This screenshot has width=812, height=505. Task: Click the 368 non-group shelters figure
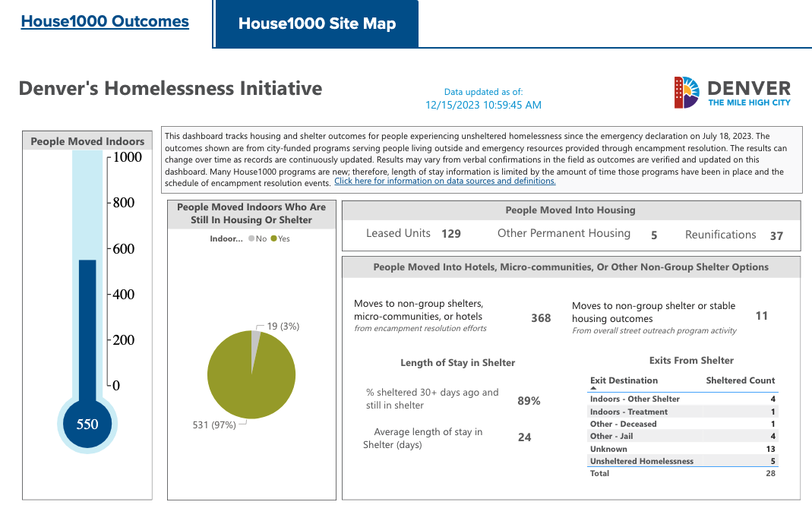540,318
